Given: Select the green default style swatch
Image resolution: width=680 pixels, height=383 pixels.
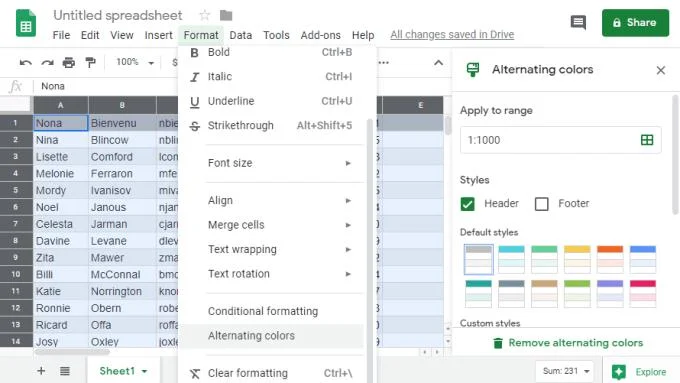Looking at the screenshot, I should tap(544, 259).
